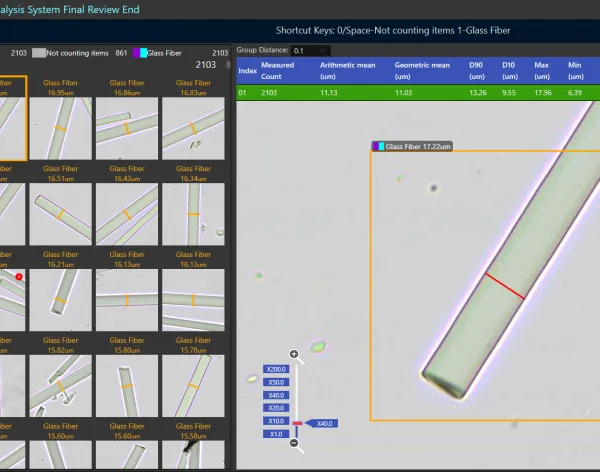Click the Index column header
The height and width of the screenshot is (472, 600).
(248, 70)
